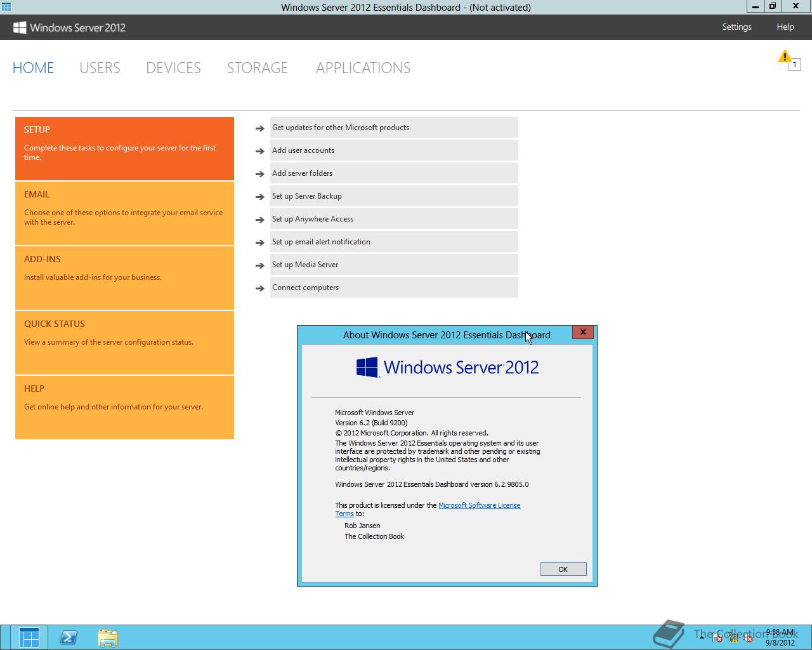Switch to the USERS tab

(100, 68)
